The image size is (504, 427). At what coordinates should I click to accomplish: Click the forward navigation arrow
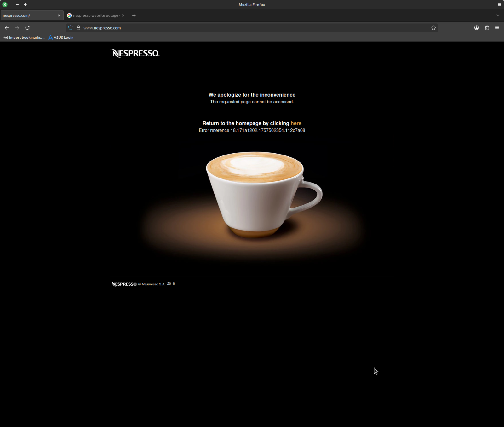tap(17, 28)
